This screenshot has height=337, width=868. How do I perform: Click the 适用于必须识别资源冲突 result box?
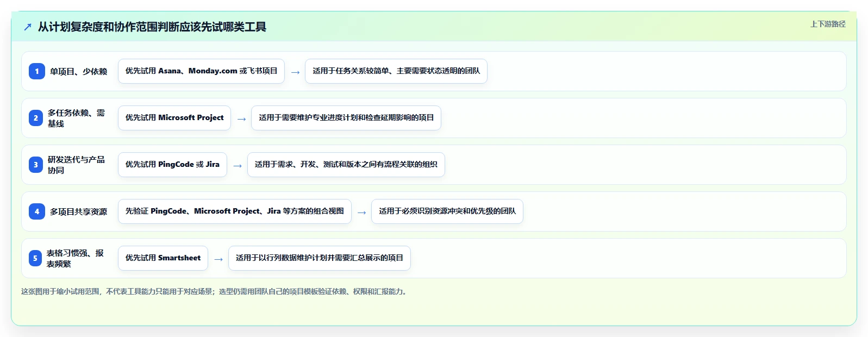point(447,211)
